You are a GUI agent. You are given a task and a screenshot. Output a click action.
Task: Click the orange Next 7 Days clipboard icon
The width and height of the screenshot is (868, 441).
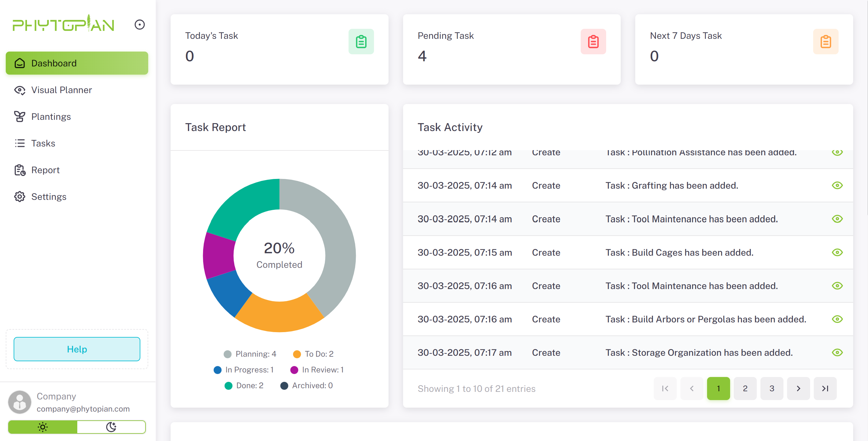pyautogui.click(x=825, y=42)
